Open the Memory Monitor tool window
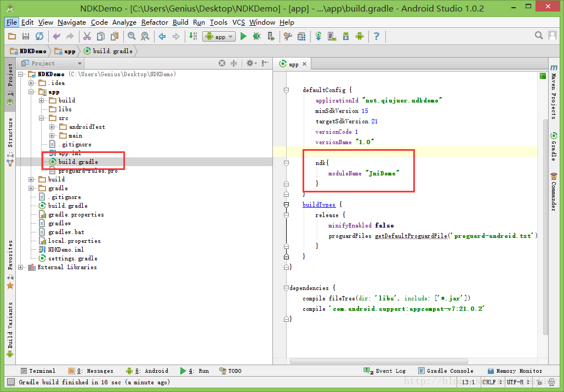564x392 pixels. point(515,371)
